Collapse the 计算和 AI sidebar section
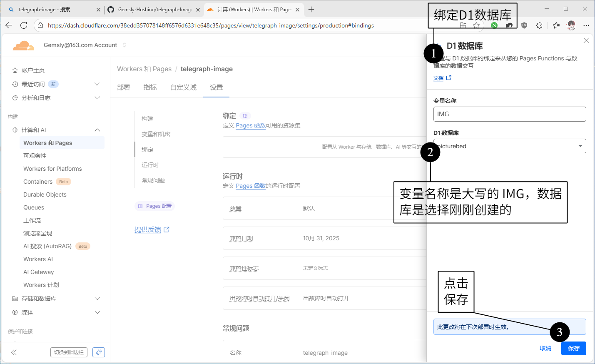The image size is (595, 364). pyautogui.click(x=97, y=130)
